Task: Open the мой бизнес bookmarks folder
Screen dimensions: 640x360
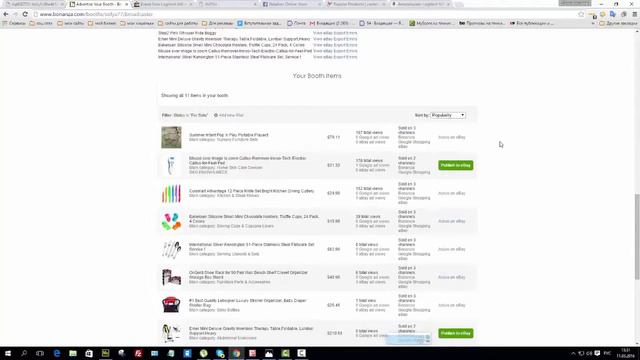Action: click(x=102, y=23)
